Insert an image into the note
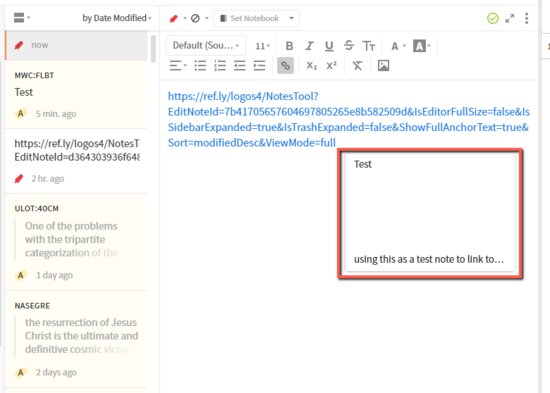The height and width of the screenshot is (393, 550). pos(383,66)
